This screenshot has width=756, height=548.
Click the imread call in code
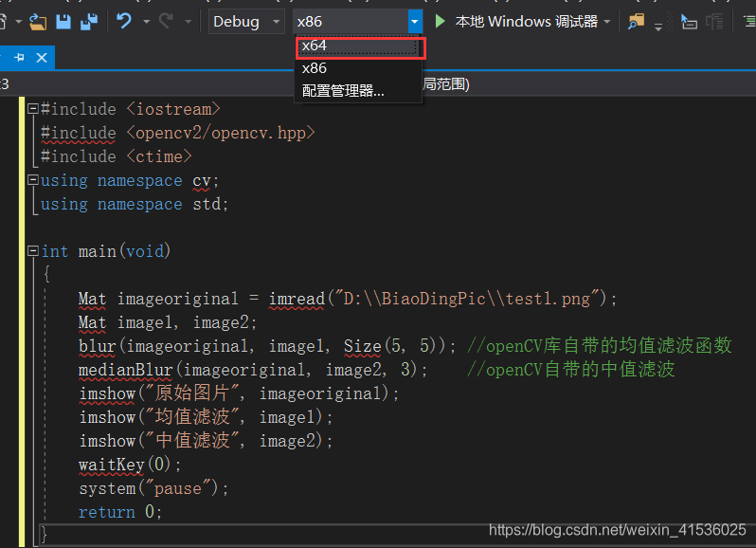pyautogui.click(x=297, y=299)
